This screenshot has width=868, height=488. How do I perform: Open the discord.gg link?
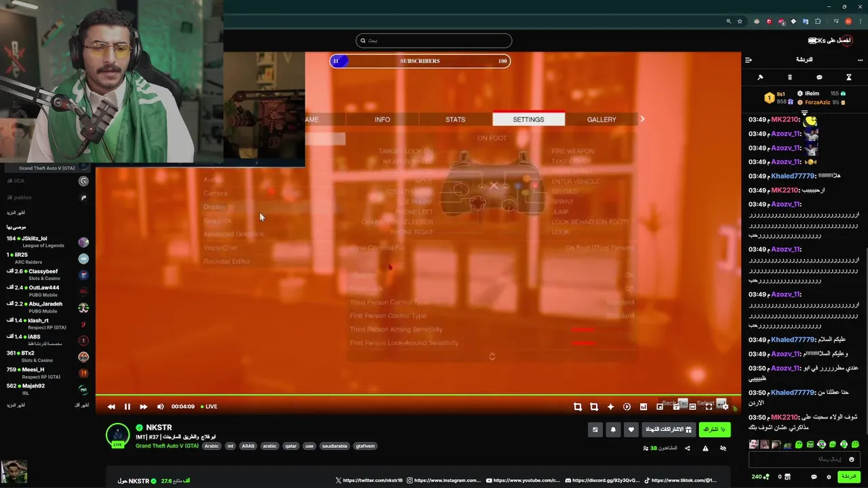(602, 481)
